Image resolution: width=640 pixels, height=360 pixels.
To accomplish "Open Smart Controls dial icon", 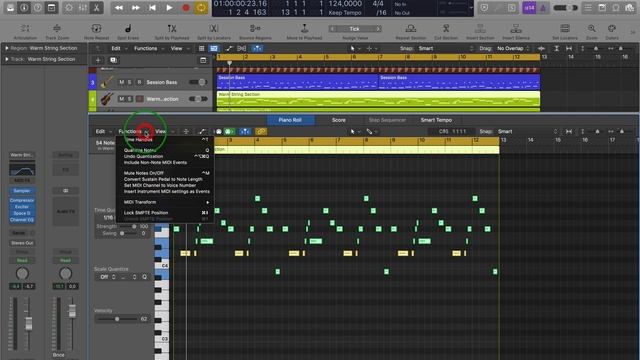I will click(x=69, y=7).
